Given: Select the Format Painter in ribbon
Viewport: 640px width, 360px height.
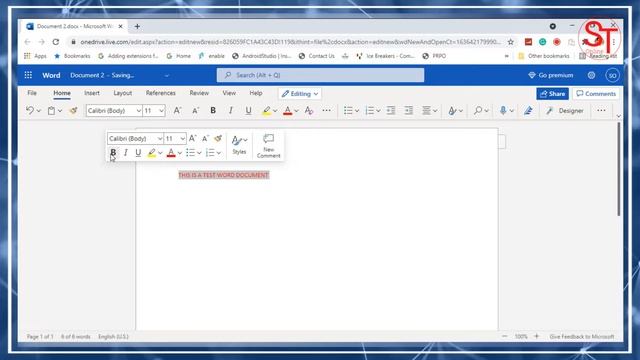Looking at the screenshot, I should (x=73, y=111).
